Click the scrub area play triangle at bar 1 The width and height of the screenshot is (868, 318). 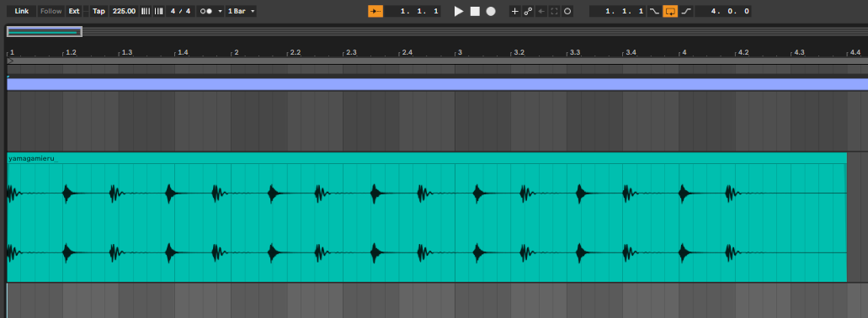[10, 61]
